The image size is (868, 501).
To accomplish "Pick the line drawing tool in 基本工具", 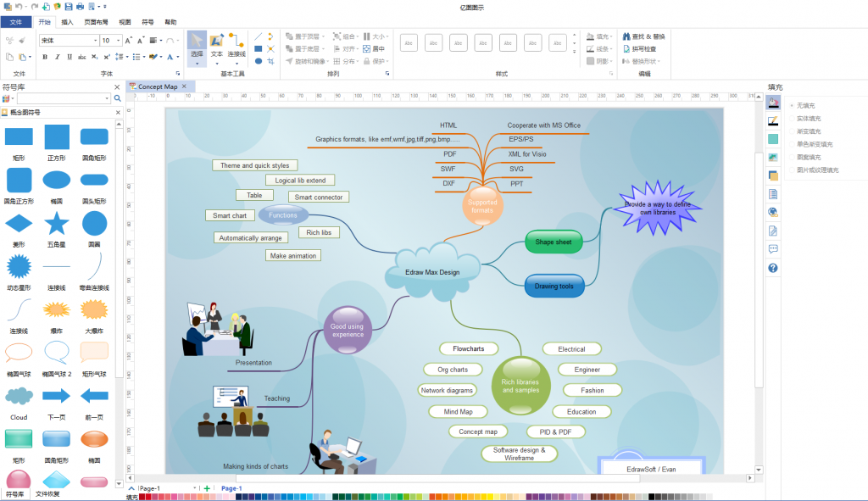I will click(259, 36).
